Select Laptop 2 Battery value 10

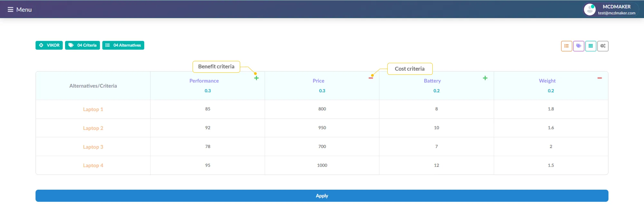437,128
